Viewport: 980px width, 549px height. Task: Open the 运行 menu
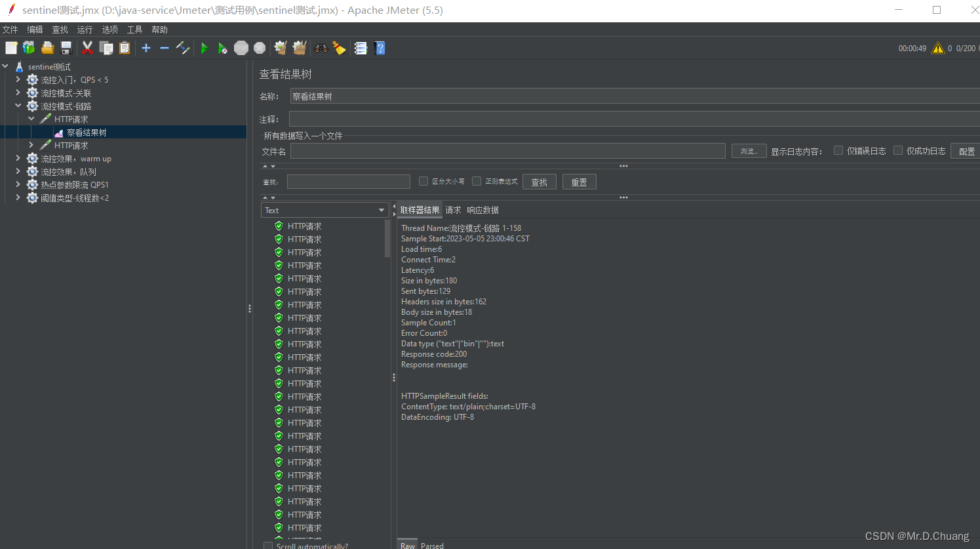85,30
